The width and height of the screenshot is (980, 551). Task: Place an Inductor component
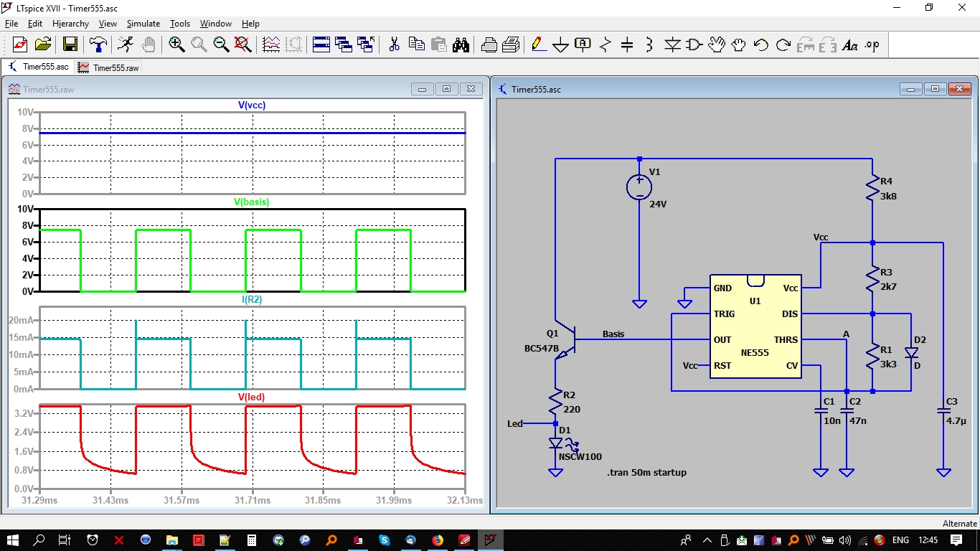(649, 44)
